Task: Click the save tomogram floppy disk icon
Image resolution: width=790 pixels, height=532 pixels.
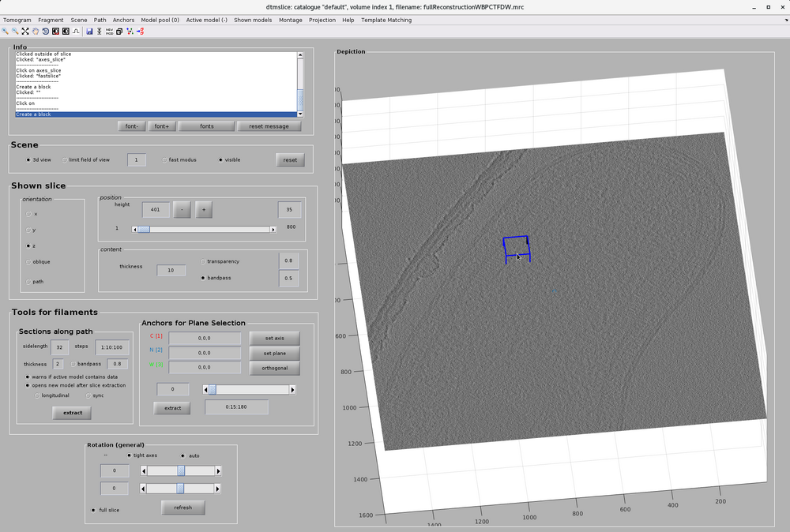Action: pyautogui.click(x=89, y=32)
